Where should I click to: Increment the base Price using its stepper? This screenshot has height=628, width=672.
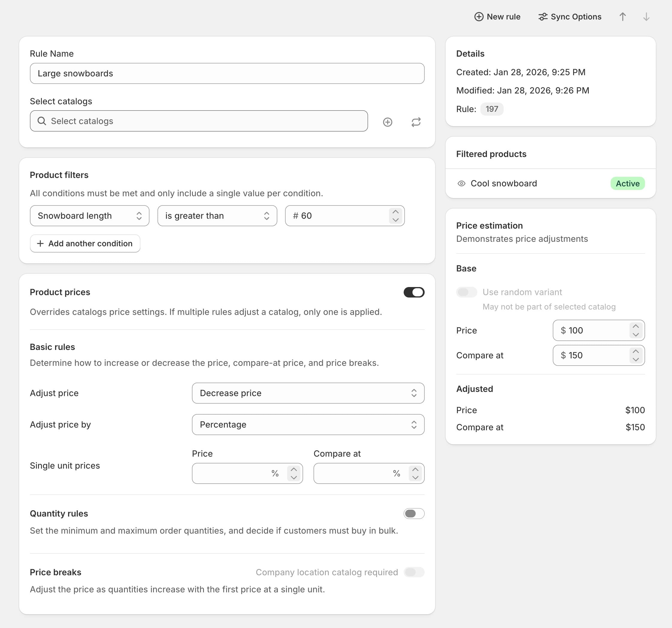tap(636, 326)
